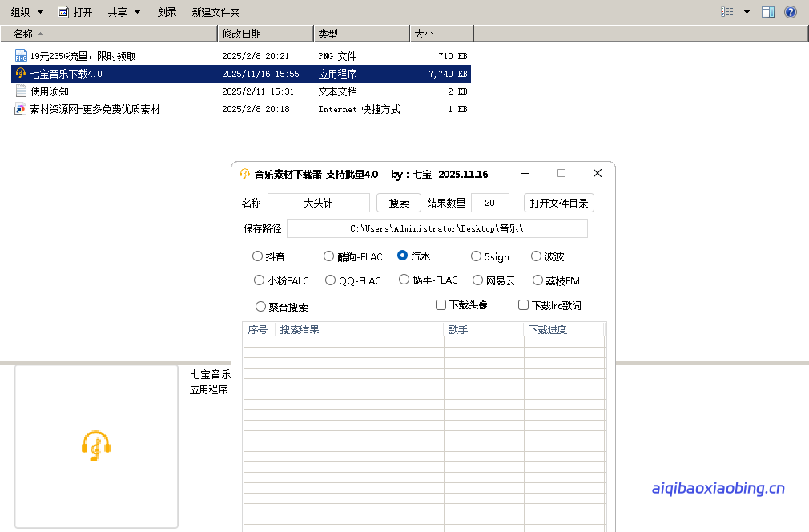
Task: Change view mode with the view icon
Action: (727, 11)
